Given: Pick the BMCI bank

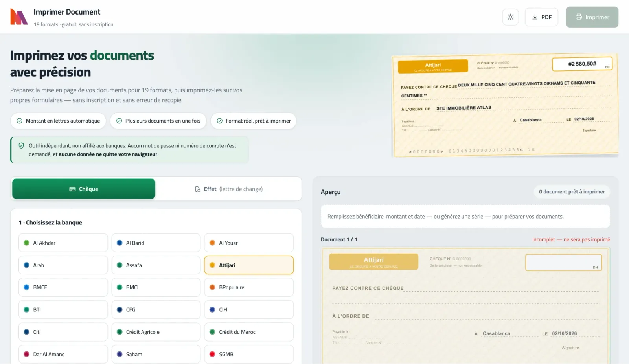Looking at the screenshot, I should 156,287.
